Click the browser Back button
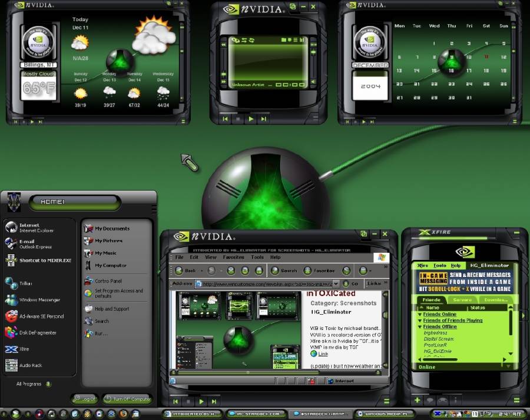 coord(185,271)
